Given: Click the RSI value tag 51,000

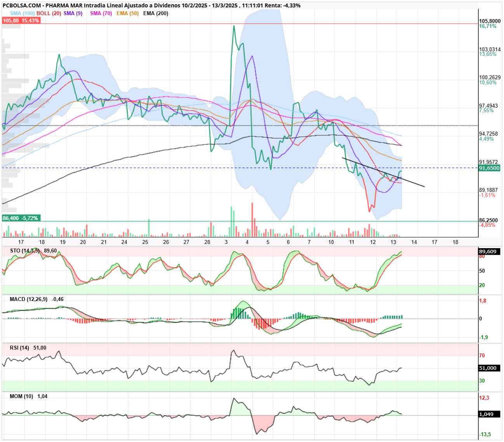Looking at the screenshot, I should coord(489,368).
